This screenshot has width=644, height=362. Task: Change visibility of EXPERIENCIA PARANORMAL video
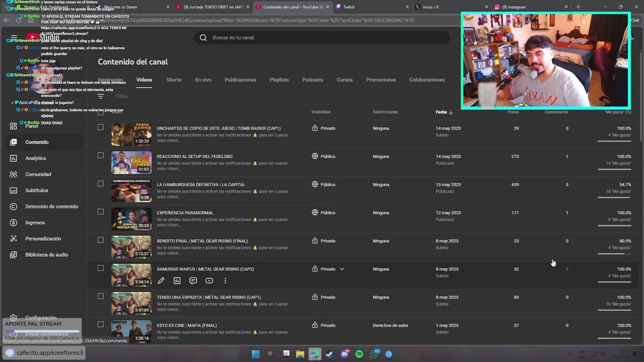324,213
